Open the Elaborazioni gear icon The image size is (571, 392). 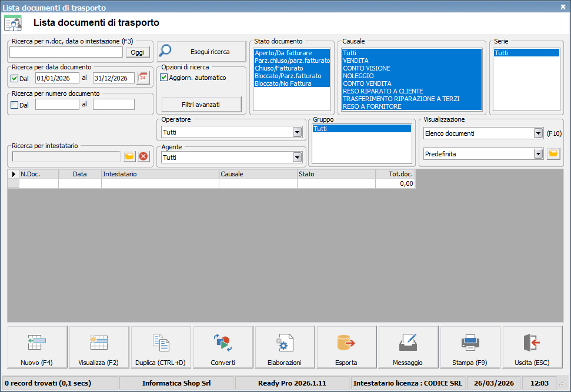tap(285, 342)
